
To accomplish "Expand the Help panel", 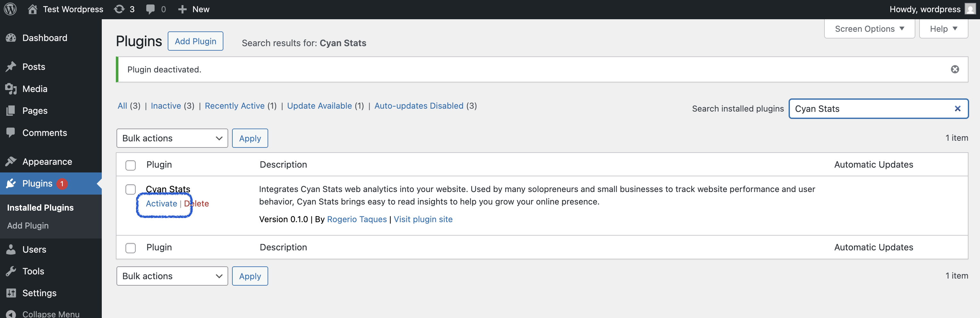I will click(944, 29).
